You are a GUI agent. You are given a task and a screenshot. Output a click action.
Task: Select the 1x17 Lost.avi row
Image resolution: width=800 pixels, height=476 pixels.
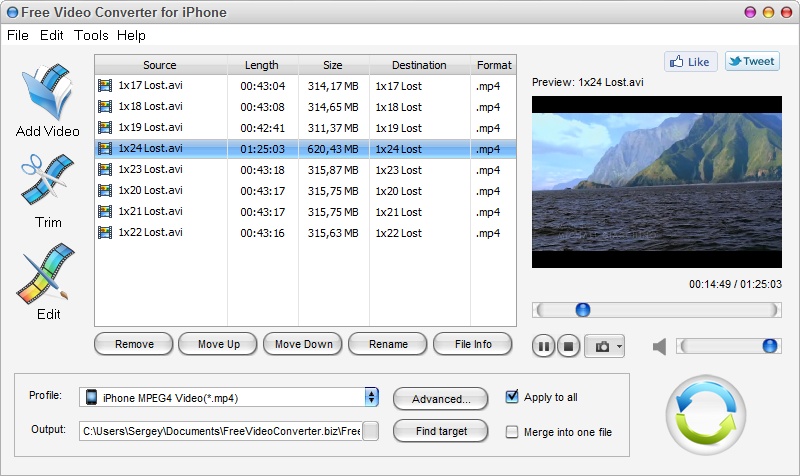(305, 86)
